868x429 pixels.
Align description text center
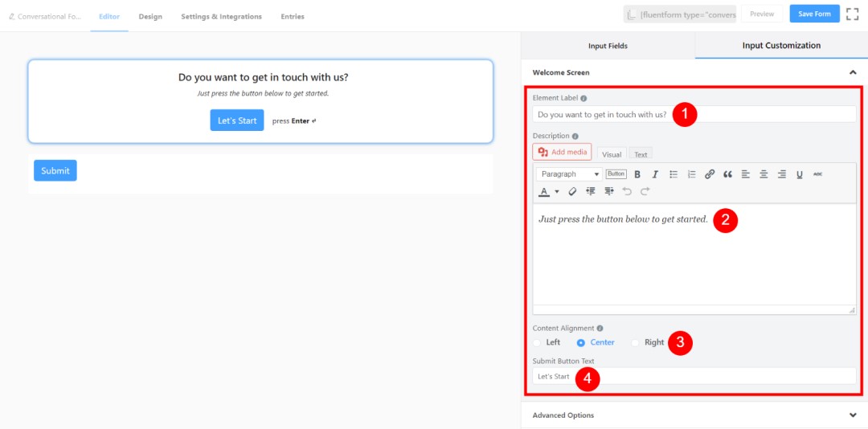764,174
